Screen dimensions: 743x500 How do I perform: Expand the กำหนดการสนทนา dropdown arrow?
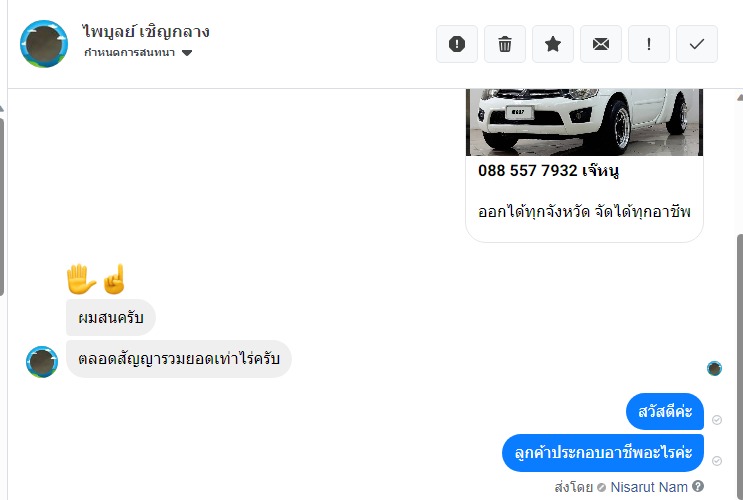187,53
